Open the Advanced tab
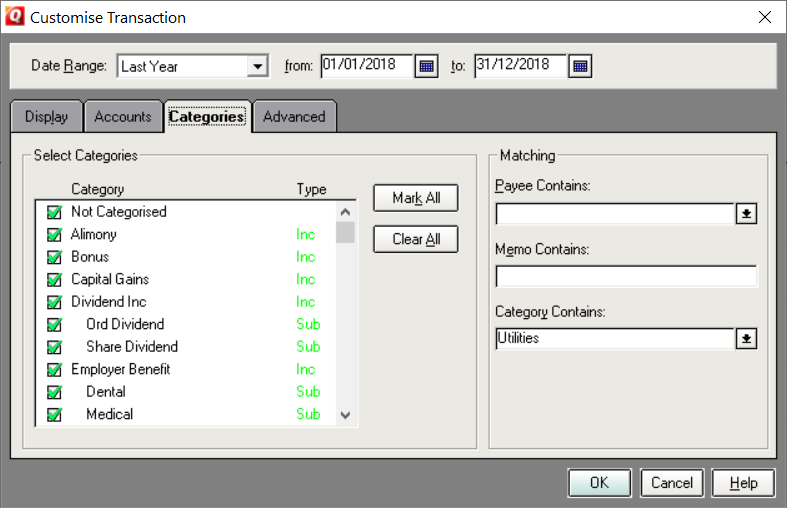The width and height of the screenshot is (787, 508). pos(294,117)
